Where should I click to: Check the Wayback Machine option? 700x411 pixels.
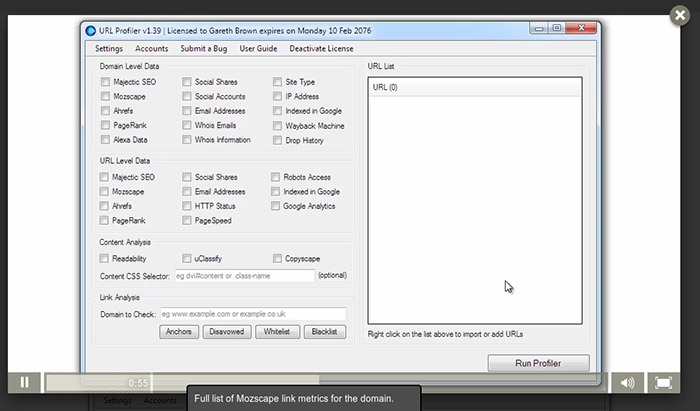pos(277,126)
